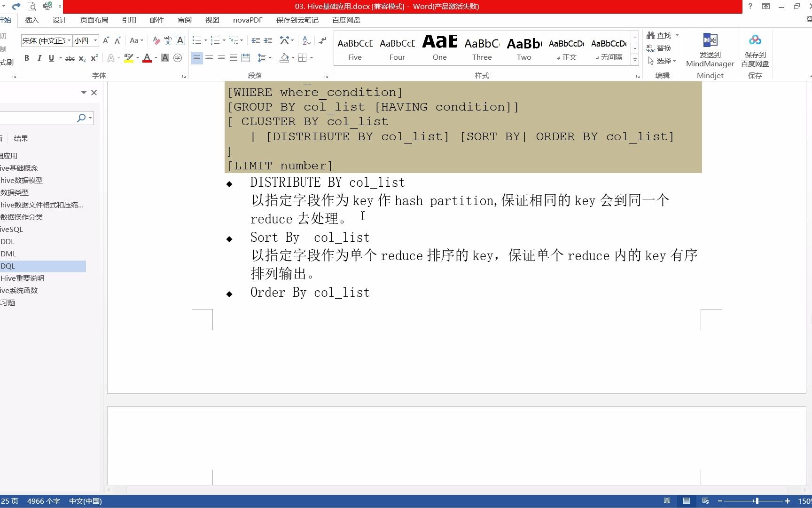The width and height of the screenshot is (812, 508).
Task: Enable underline formatting
Action: (51, 58)
